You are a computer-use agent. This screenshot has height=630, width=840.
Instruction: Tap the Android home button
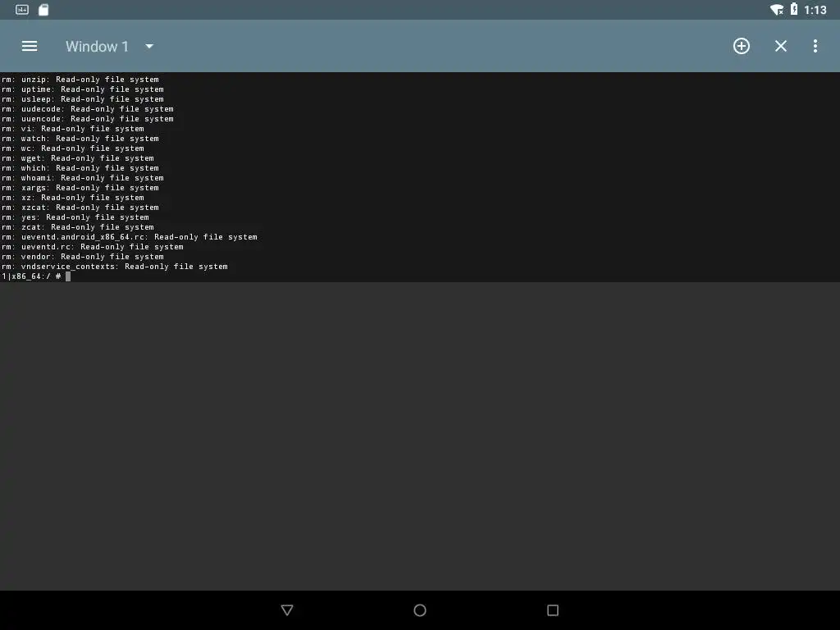click(x=420, y=610)
